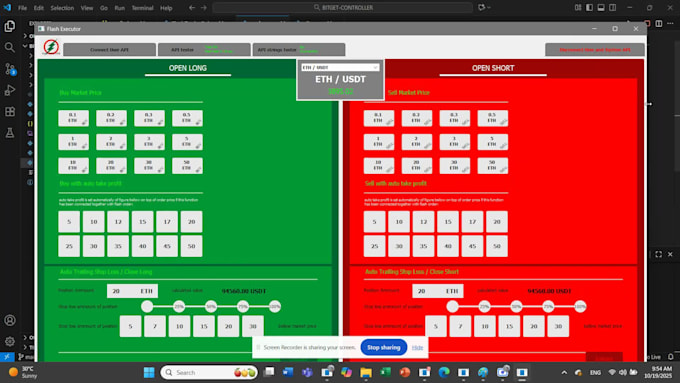Show hidden icons in system tray
The height and width of the screenshot is (383, 680).
click(564, 372)
